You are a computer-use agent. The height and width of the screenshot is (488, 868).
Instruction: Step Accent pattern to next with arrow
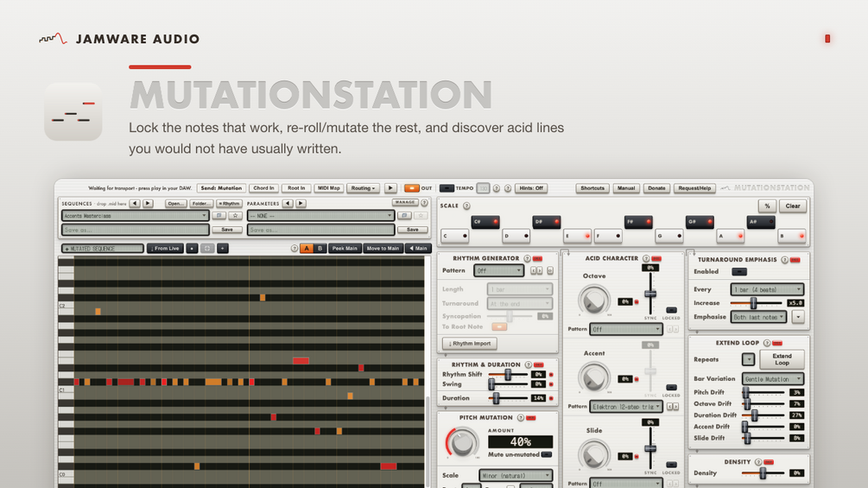(675, 407)
